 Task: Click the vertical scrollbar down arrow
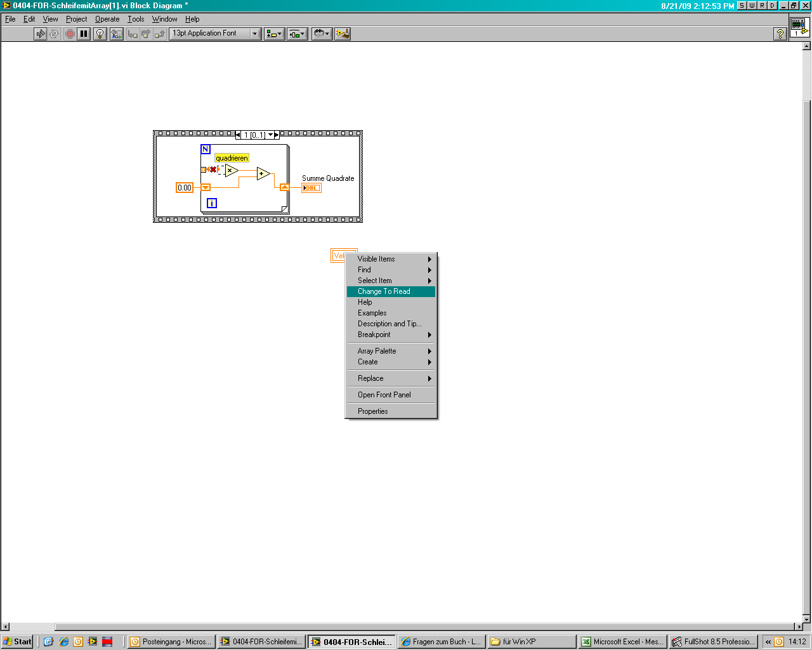point(807,619)
